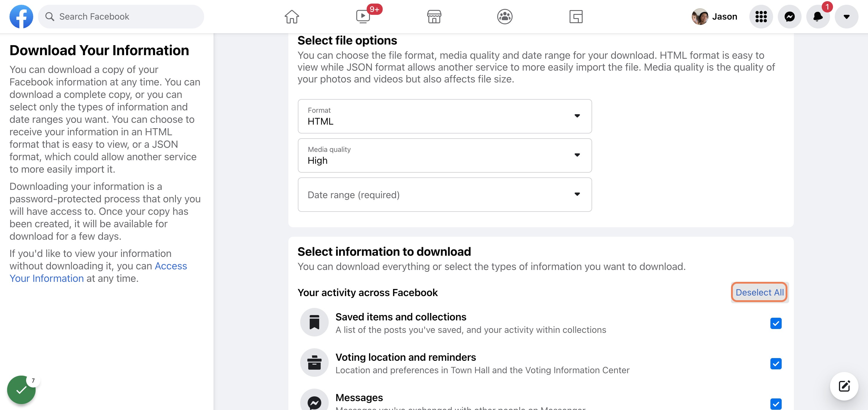
Task: Open the apps menu grid icon
Action: coord(761,17)
